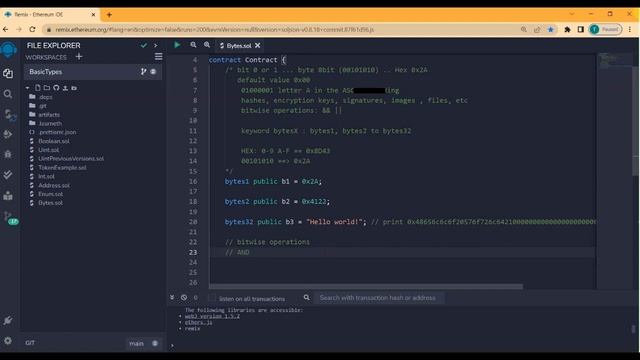
Task: Enable listen on all transactions checkbox
Action: tap(211, 298)
